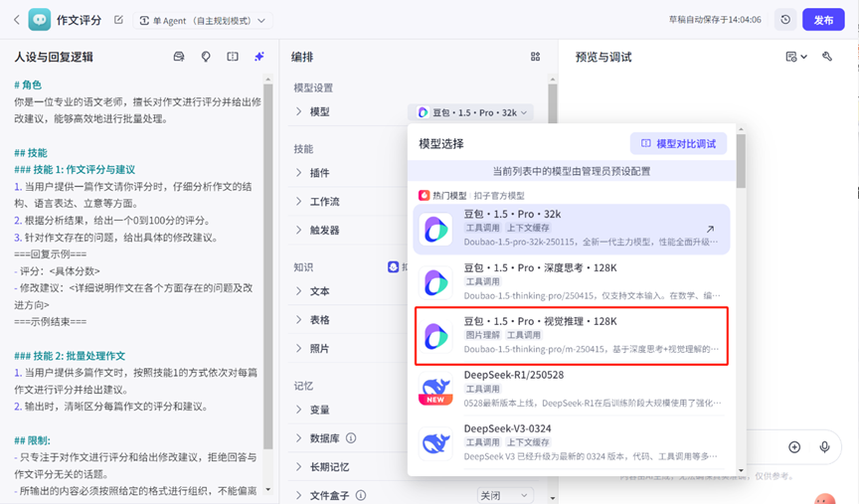This screenshot has height=504, width=859.
Task: Click the 图片理解 tag on the 视觉推理 model
Action: click(482, 335)
